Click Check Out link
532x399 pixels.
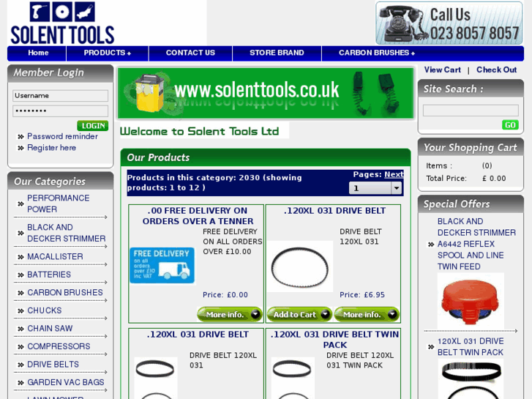tap(496, 70)
